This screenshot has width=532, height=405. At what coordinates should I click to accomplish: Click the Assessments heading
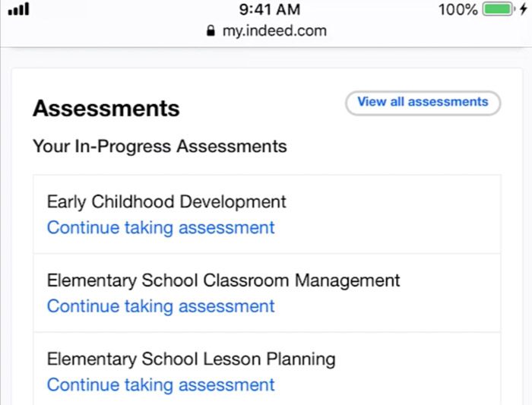pyautogui.click(x=106, y=109)
